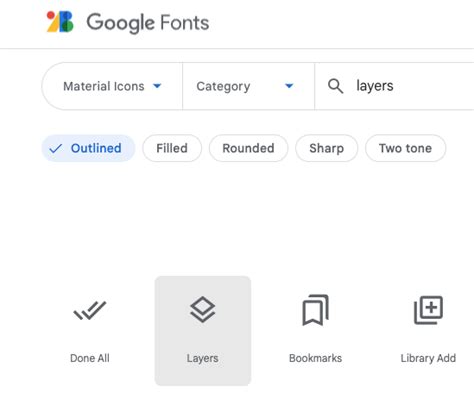
Task: Enable the Rounded style chip
Action: coord(248,148)
